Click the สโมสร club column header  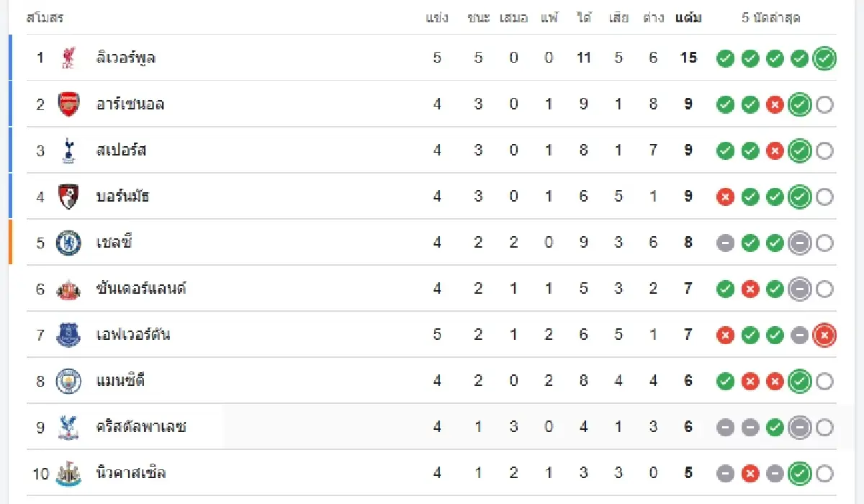(x=45, y=18)
